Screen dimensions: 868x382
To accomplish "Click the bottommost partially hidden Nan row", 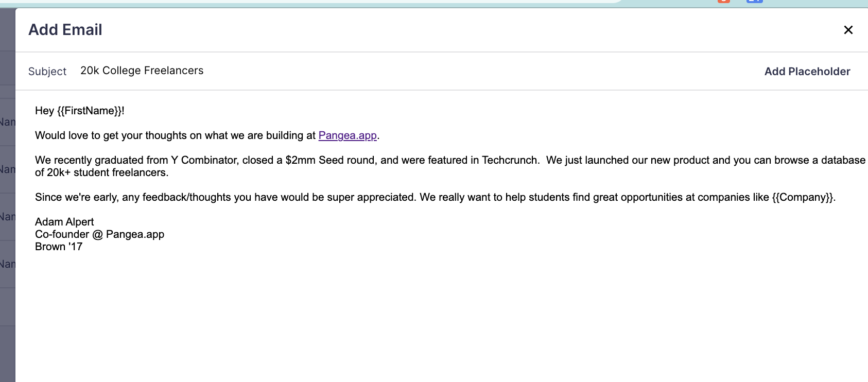I will tap(7, 264).
